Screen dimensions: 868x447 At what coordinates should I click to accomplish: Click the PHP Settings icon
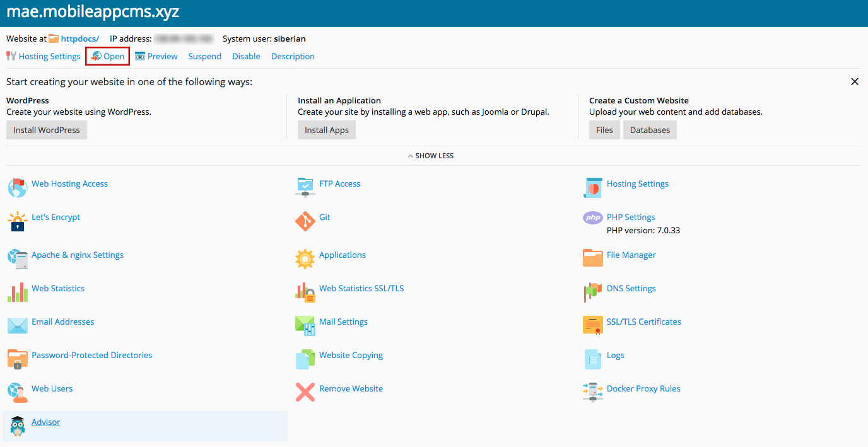point(592,218)
